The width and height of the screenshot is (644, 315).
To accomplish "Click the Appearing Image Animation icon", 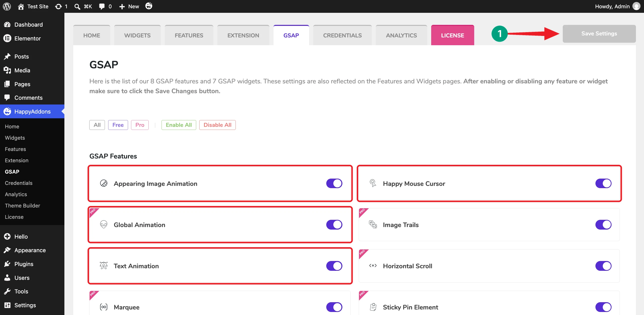I will [x=104, y=183].
